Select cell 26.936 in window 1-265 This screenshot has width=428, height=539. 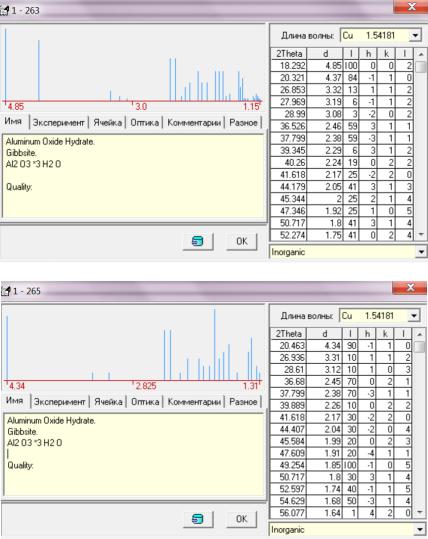(288, 358)
